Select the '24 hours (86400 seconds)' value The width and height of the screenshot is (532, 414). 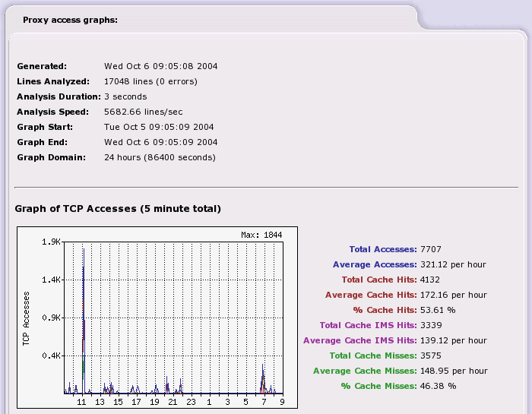point(160,157)
